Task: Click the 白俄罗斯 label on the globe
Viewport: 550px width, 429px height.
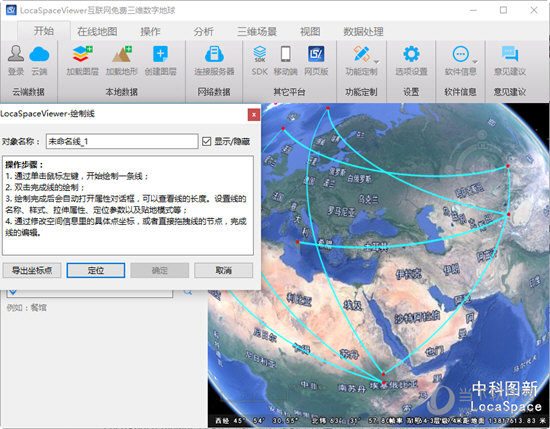Action: tap(358, 179)
